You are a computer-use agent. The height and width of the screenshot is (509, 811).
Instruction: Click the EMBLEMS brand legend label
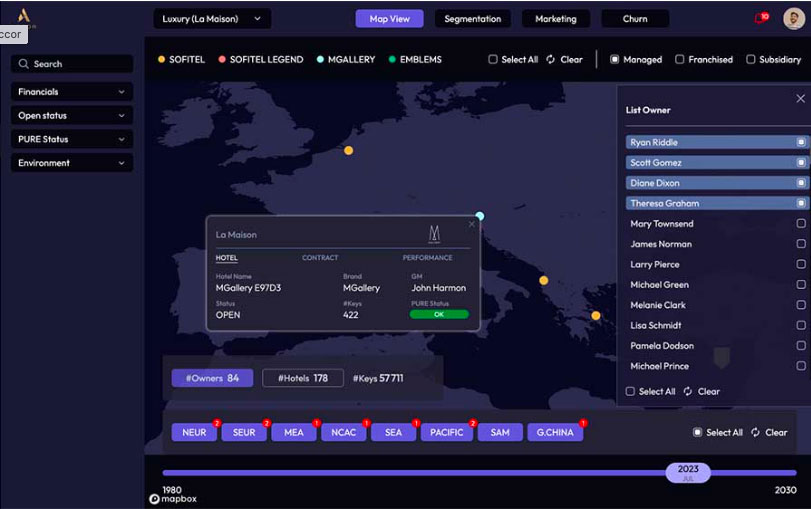pyautogui.click(x=420, y=59)
